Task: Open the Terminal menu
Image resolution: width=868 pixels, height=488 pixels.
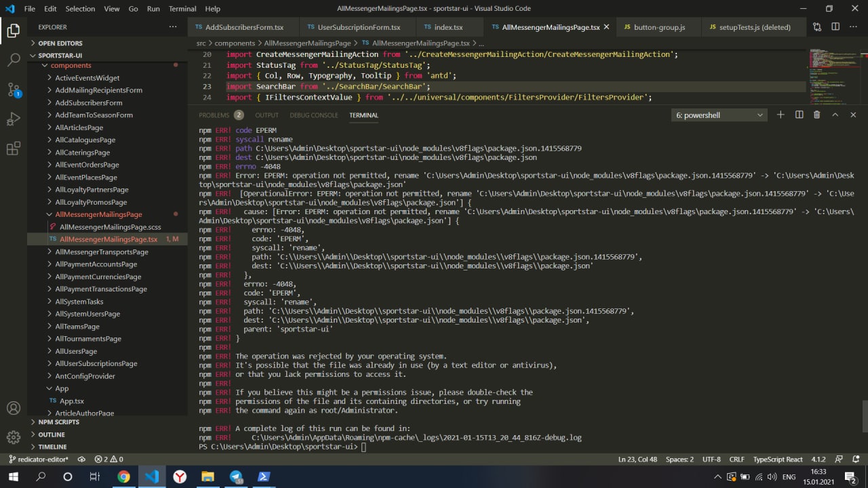Action: point(182,9)
